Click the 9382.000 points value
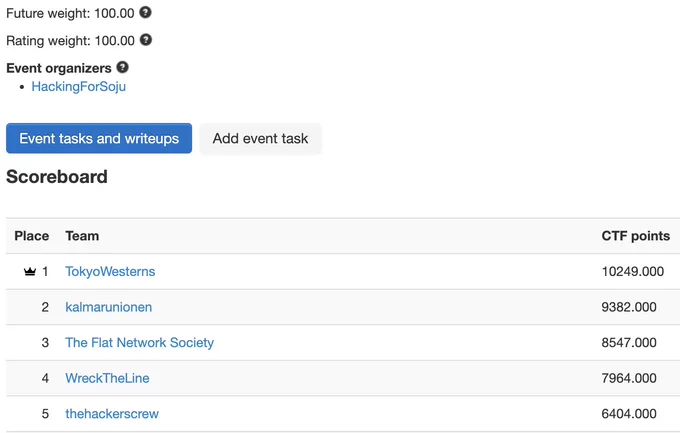 628,307
